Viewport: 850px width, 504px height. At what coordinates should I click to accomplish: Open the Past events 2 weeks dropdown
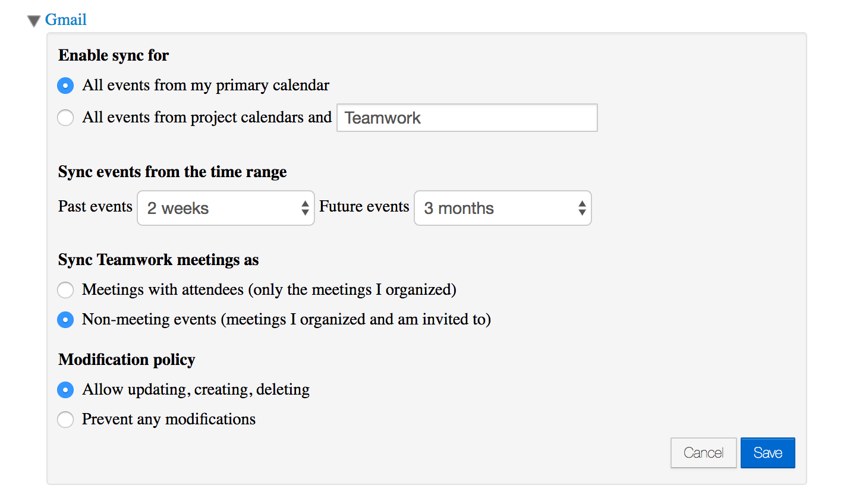click(x=226, y=208)
